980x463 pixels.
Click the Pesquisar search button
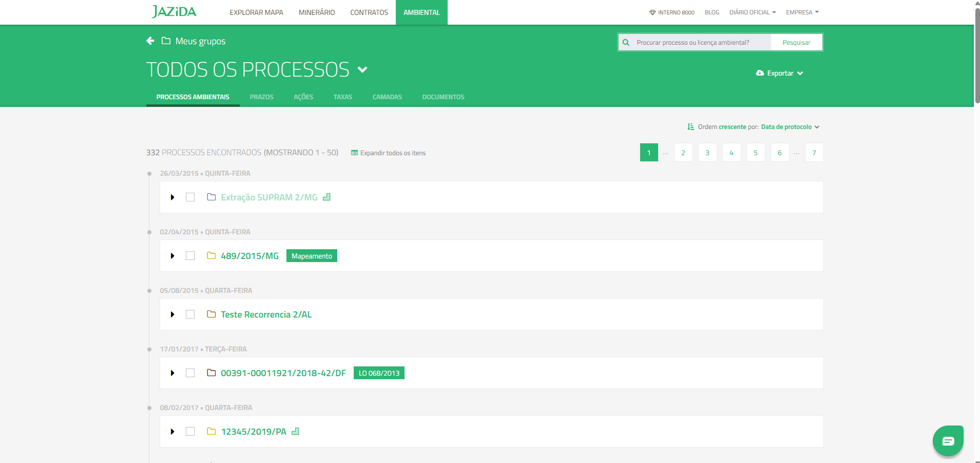796,42
